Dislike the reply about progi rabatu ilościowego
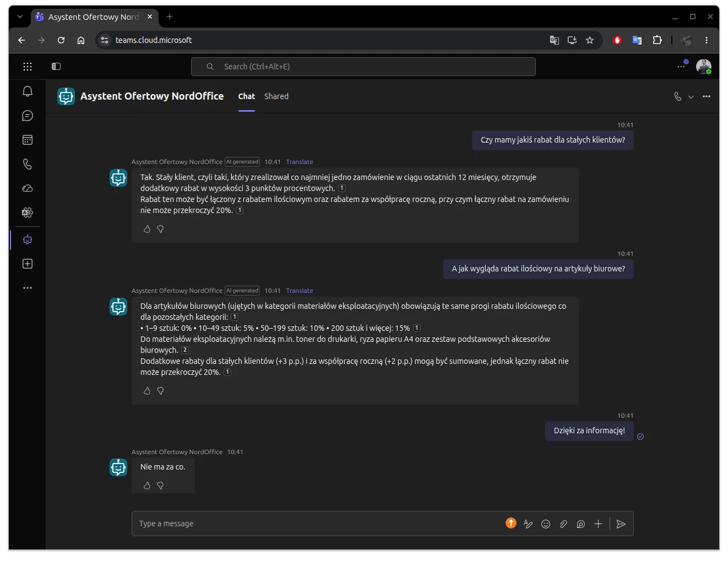 [x=160, y=391]
